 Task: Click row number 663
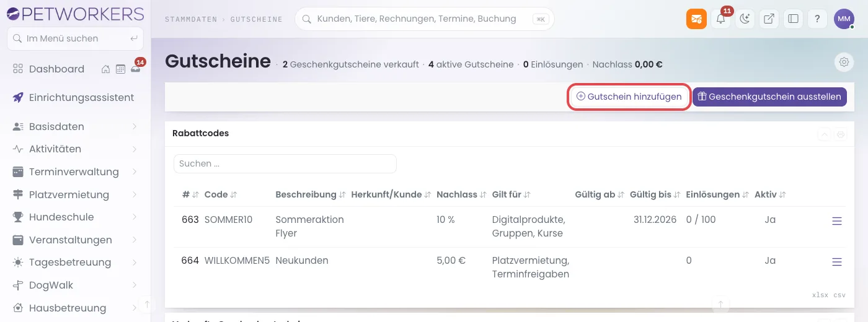click(190, 220)
